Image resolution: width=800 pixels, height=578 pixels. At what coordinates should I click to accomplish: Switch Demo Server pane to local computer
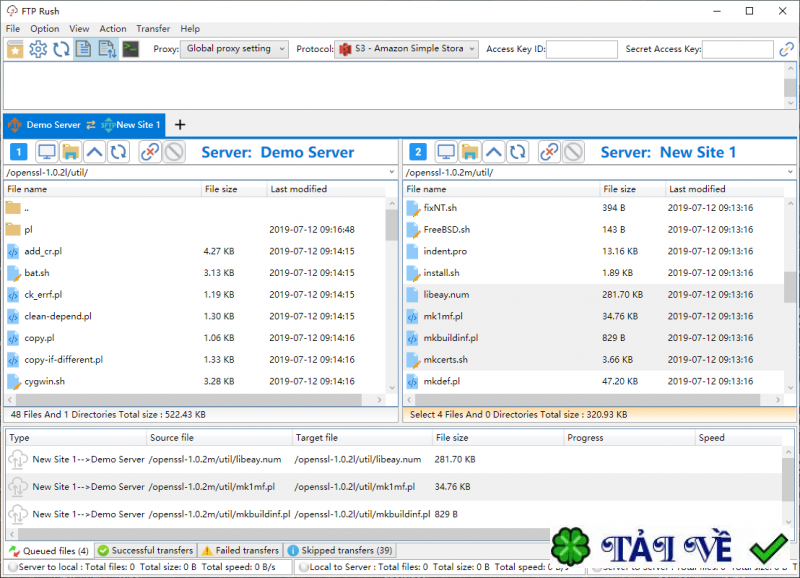[x=46, y=152]
